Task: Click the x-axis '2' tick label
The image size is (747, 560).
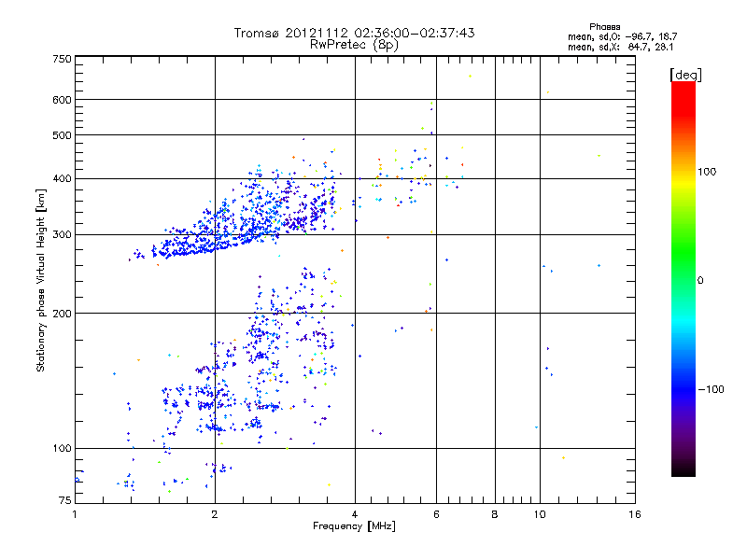Action: click(215, 514)
